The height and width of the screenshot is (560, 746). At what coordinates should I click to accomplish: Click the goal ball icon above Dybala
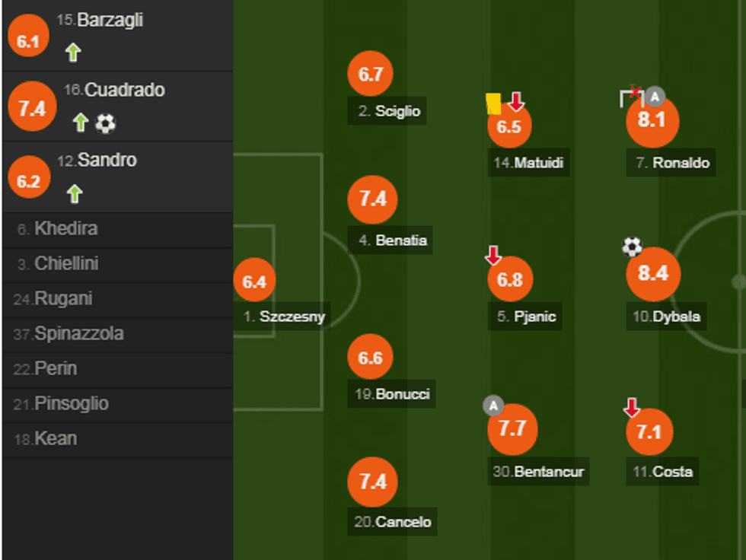coord(632,247)
